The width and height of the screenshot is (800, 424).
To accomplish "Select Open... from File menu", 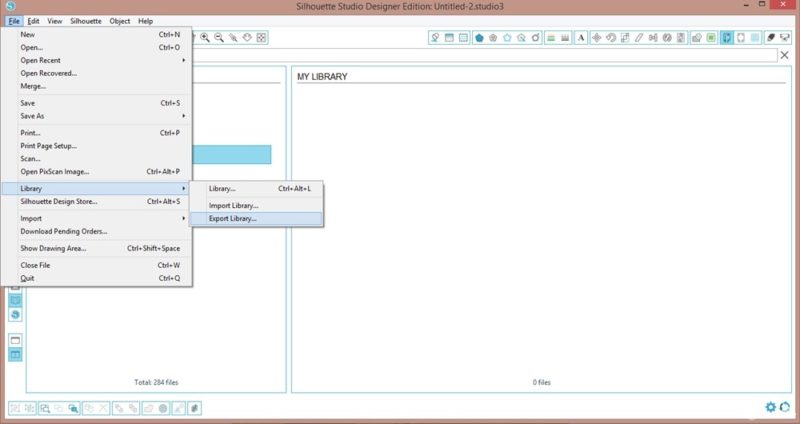I will (96, 47).
